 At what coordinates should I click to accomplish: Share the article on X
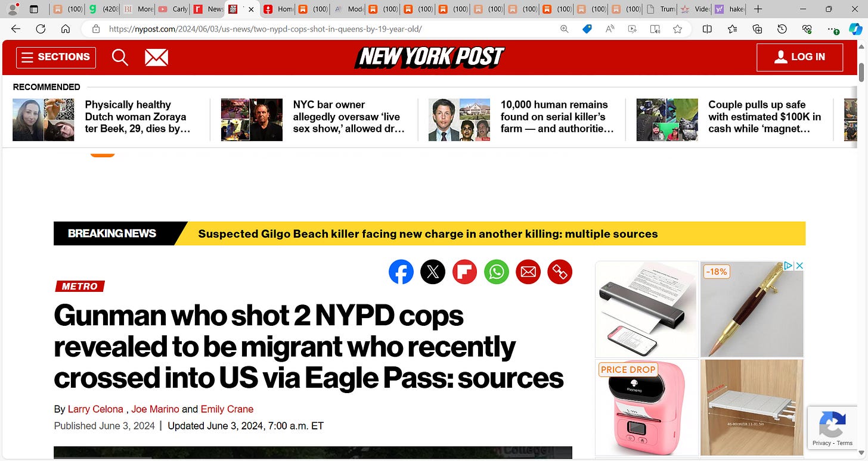point(433,272)
